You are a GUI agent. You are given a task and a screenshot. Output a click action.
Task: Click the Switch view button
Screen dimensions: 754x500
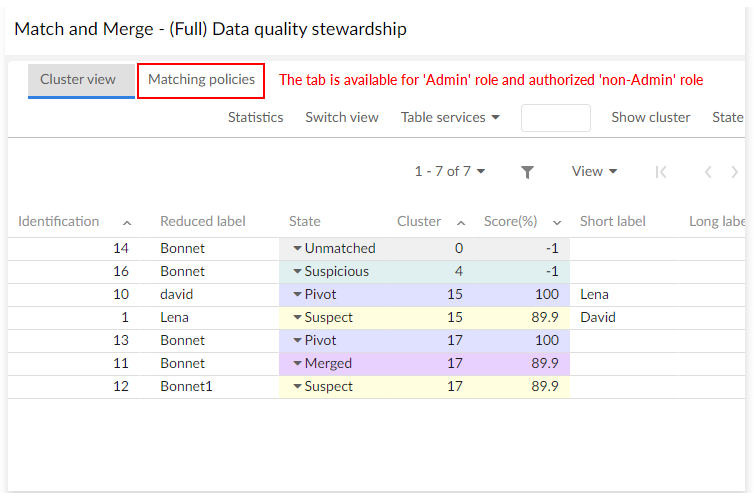click(x=342, y=117)
